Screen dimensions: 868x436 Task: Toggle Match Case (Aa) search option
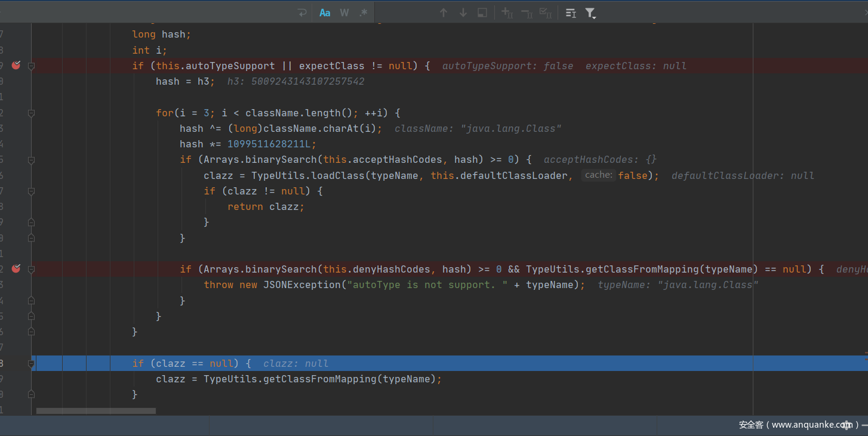coord(325,13)
